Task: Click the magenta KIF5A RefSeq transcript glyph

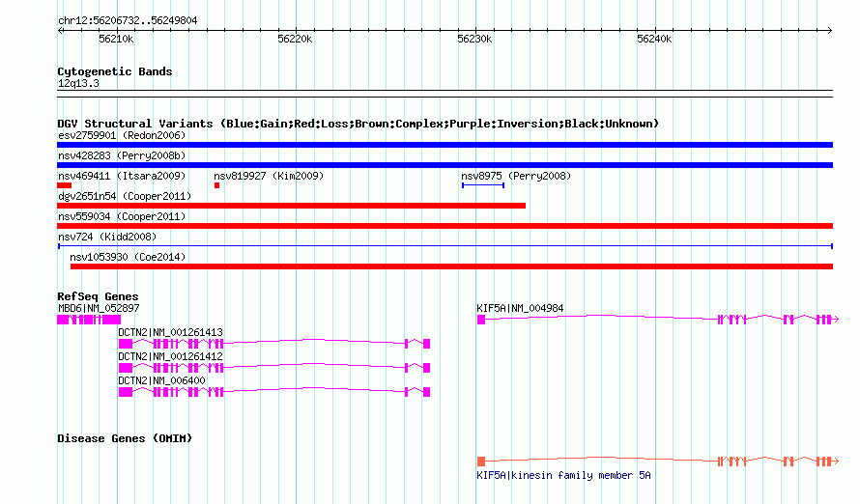Action: point(658,320)
